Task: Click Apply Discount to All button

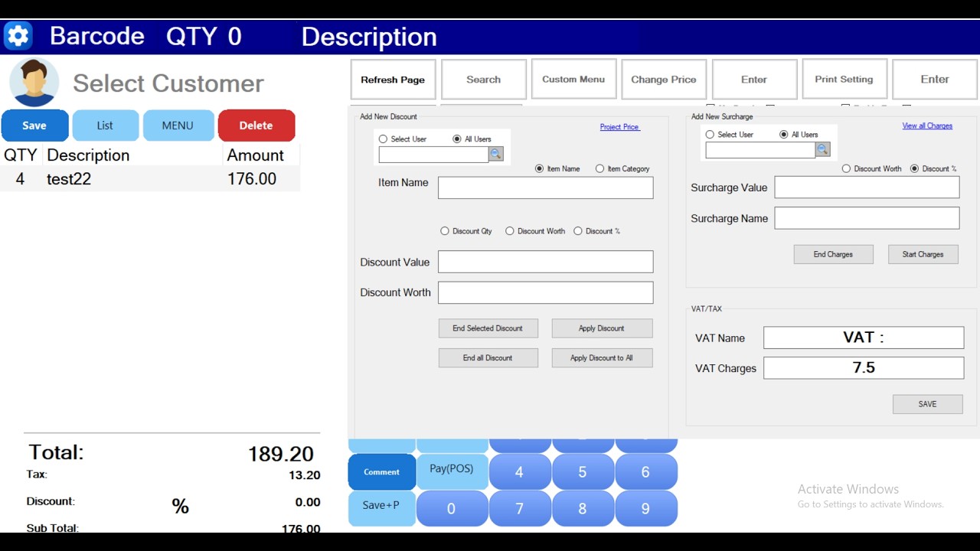Action: (602, 358)
